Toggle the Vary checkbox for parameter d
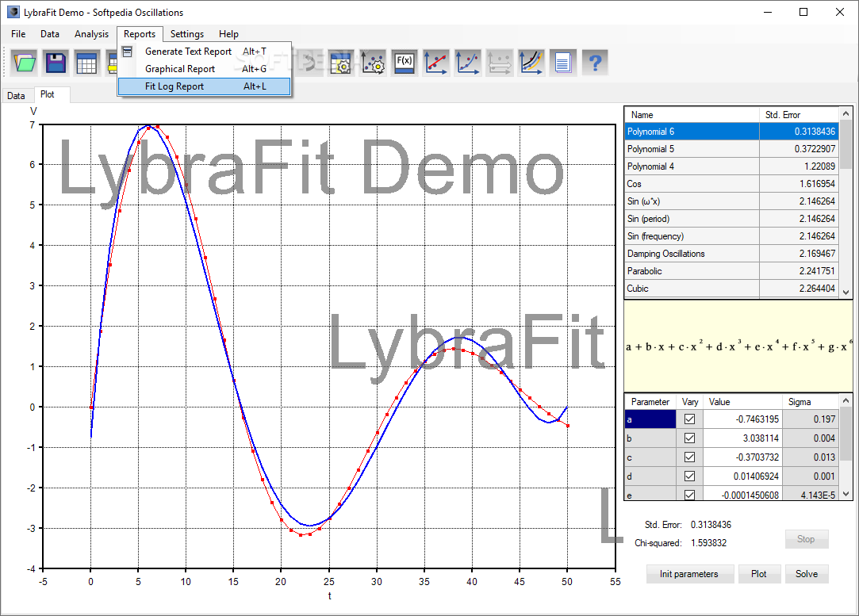Image resolution: width=859 pixels, height=616 pixels. pos(690,476)
